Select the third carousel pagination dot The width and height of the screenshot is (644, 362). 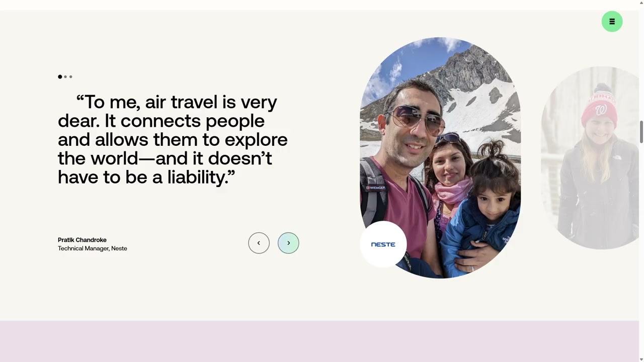pos(71,77)
